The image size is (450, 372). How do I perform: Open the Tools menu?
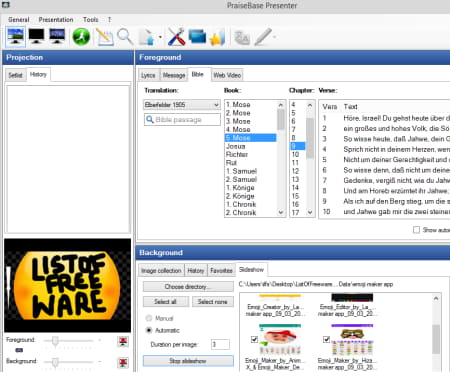coord(90,20)
